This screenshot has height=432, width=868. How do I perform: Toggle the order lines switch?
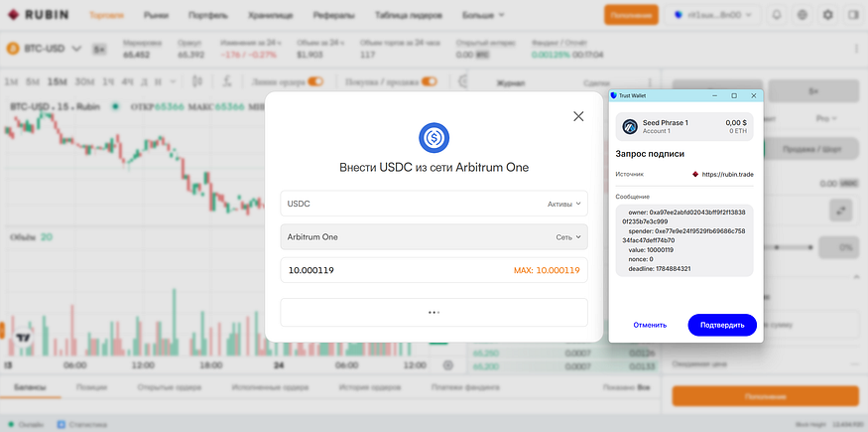[x=315, y=82]
